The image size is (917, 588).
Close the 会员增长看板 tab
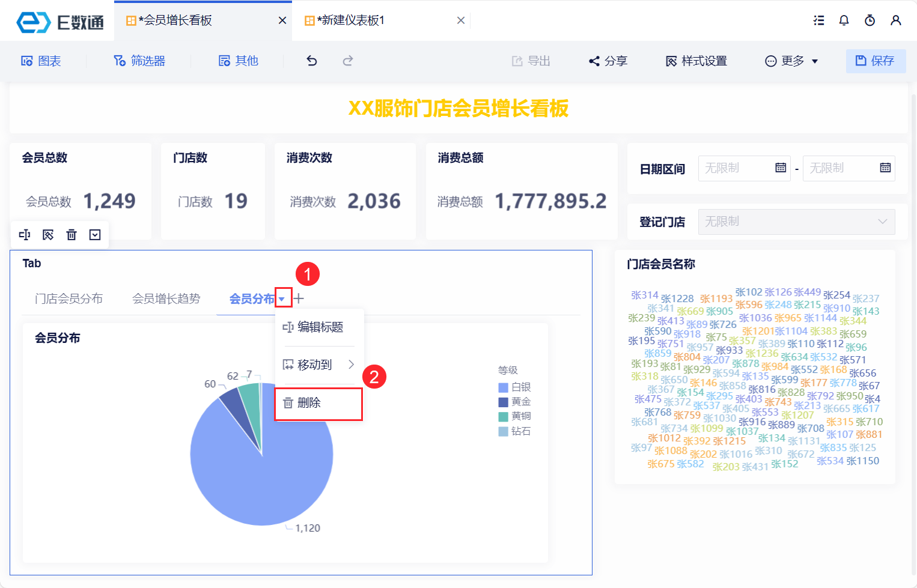click(282, 20)
